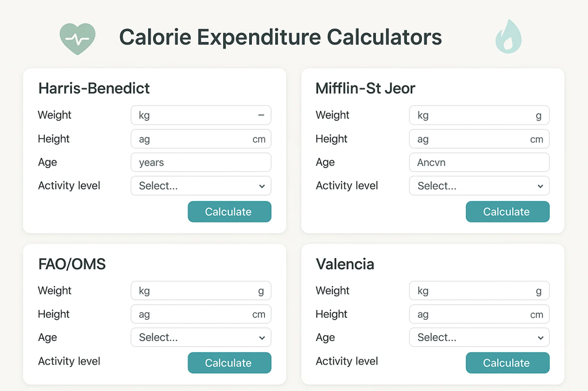Click the Age years field under Harris-Benedict

coord(201,162)
